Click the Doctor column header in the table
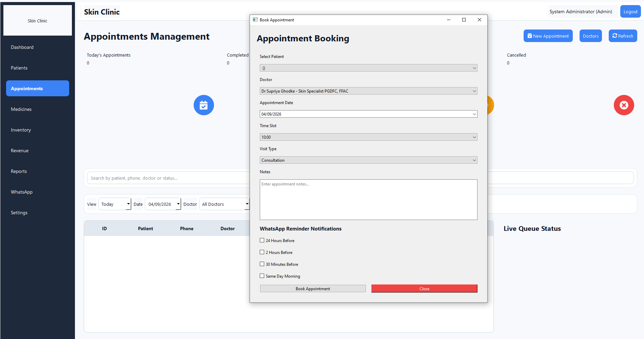Image resolution: width=644 pixels, height=339 pixels. (228, 228)
